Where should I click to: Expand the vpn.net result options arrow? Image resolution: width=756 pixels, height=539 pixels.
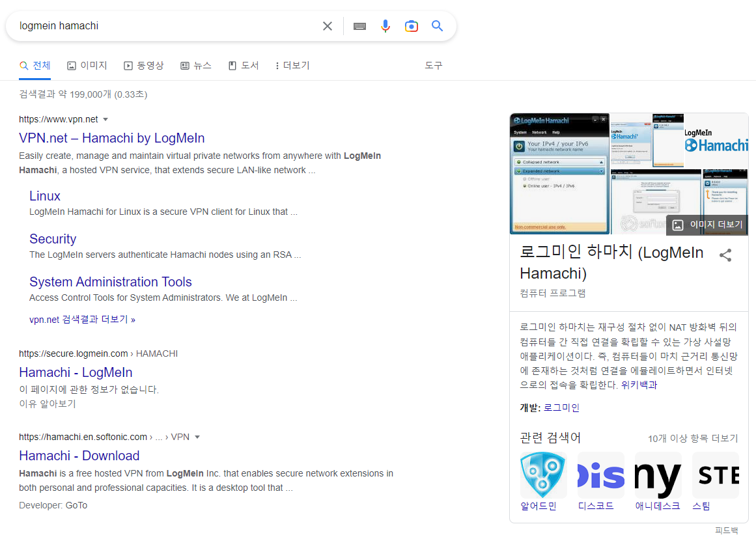coord(105,120)
